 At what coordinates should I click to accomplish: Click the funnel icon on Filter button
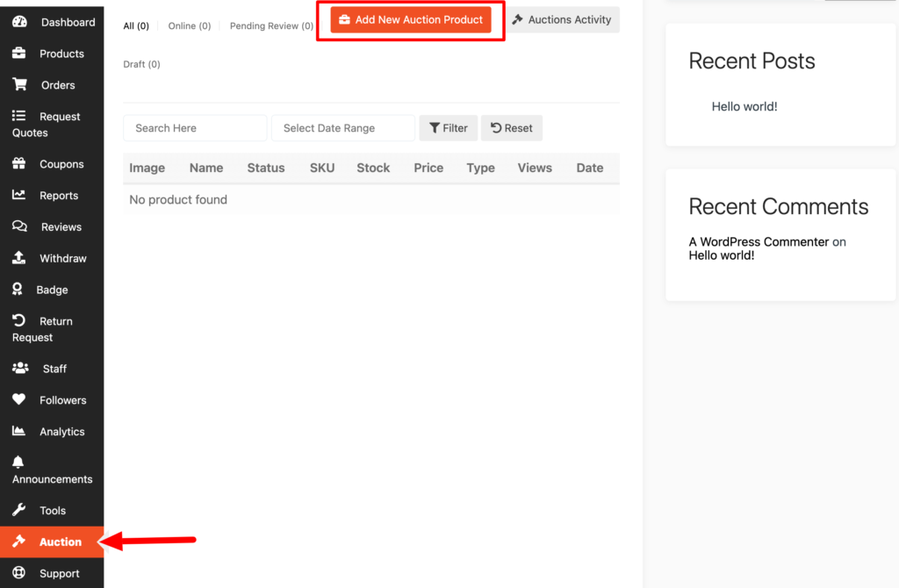435,128
